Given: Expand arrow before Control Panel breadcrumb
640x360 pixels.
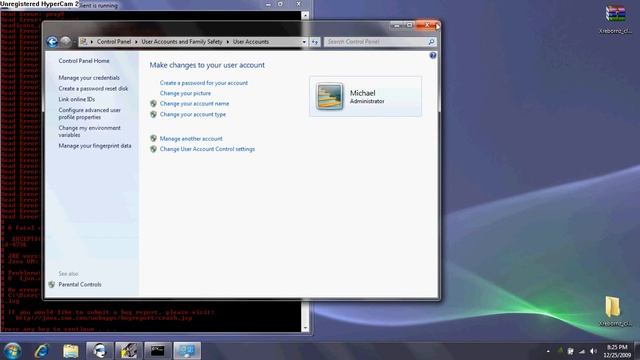Looking at the screenshot, I should [92, 42].
